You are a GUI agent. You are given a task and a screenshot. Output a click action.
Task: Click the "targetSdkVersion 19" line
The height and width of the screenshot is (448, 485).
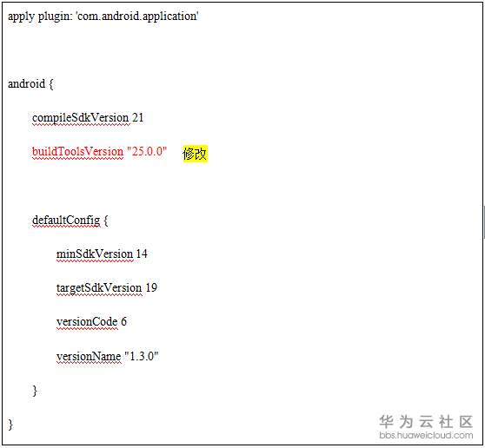107,288
